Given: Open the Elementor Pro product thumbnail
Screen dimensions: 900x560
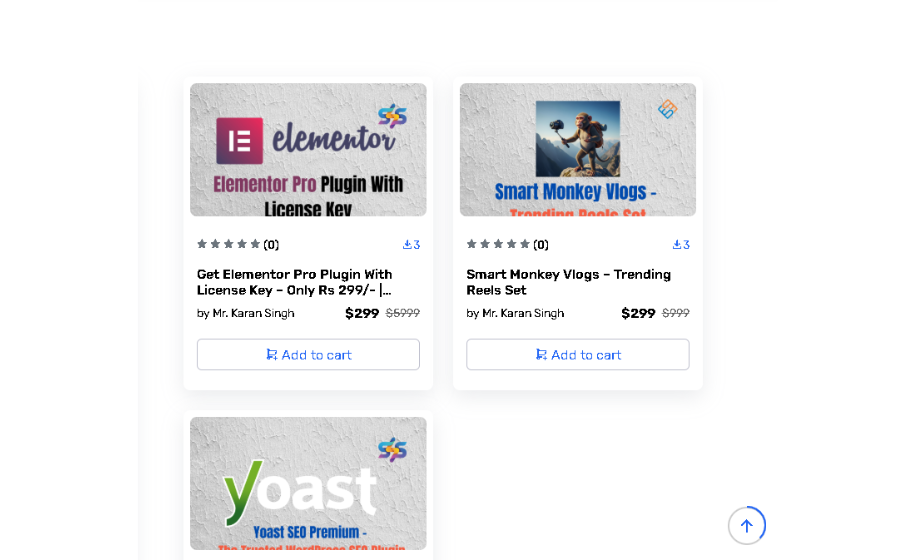Looking at the screenshot, I should pyautogui.click(x=308, y=150).
